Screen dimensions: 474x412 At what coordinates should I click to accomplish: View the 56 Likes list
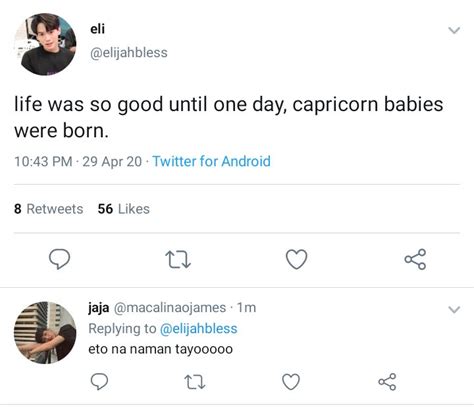pos(124,209)
